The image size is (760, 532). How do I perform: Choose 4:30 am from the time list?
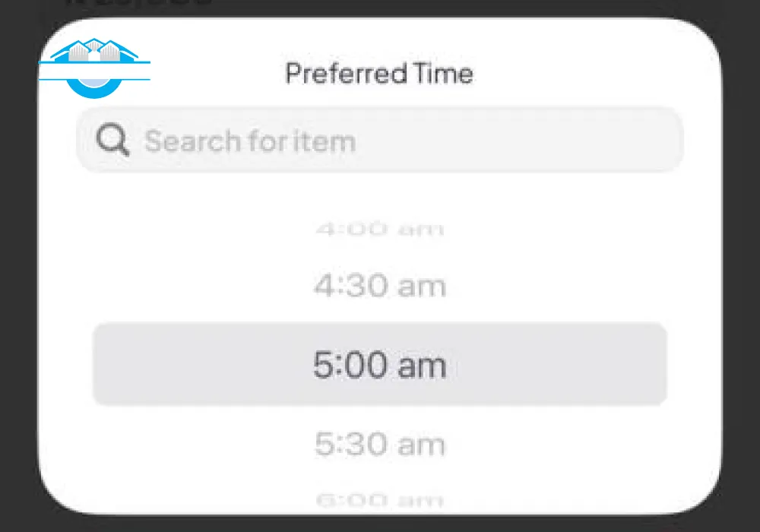(x=379, y=287)
